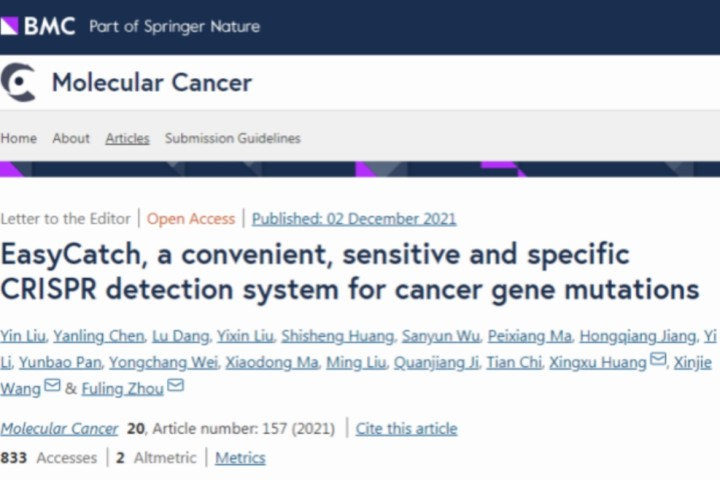The image size is (720, 480).
Task: Click the EasyCatch article title heading
Action: pos(350,271)
